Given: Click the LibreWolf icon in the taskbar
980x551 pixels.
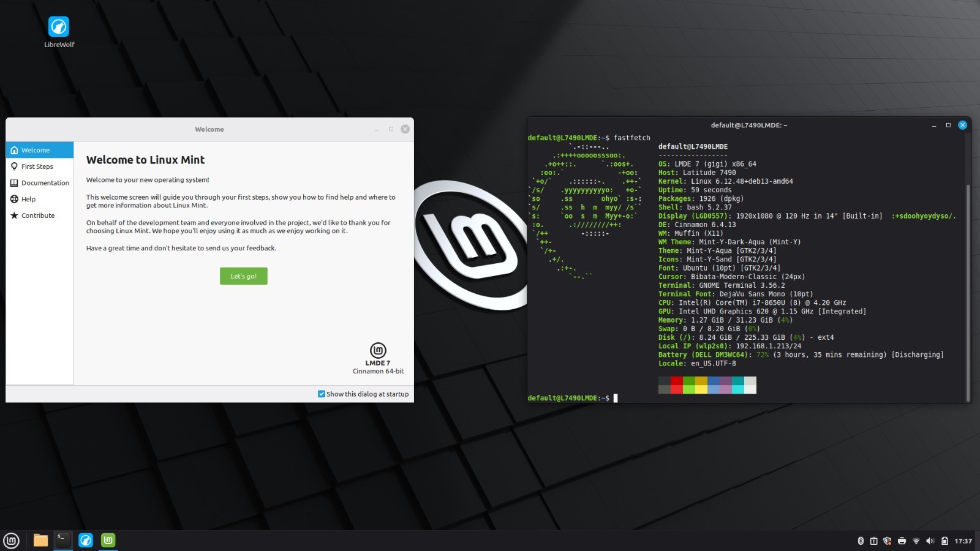Looking at the screenshot, I should (x=86, y=540).
